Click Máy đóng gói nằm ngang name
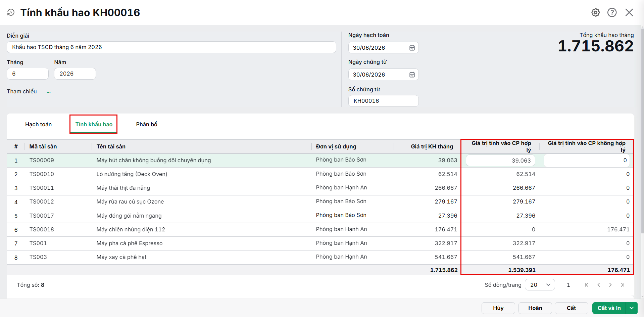644x317 pixels. pyautogui.click(x=129, y=216)
